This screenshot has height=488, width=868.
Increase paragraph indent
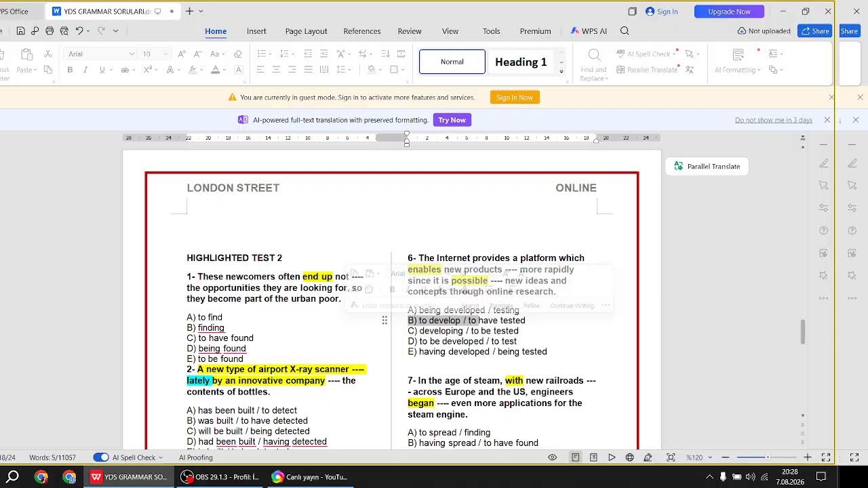tap(324, 54)
